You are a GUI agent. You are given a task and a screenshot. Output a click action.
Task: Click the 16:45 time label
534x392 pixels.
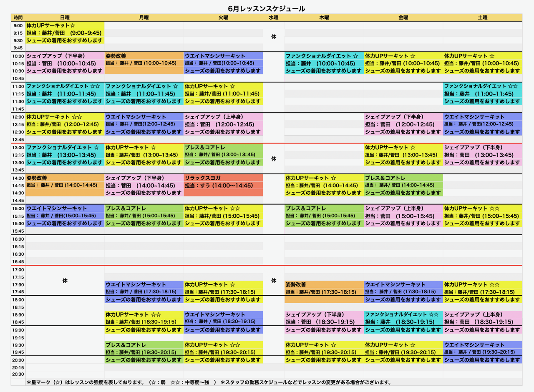[18, 262]
